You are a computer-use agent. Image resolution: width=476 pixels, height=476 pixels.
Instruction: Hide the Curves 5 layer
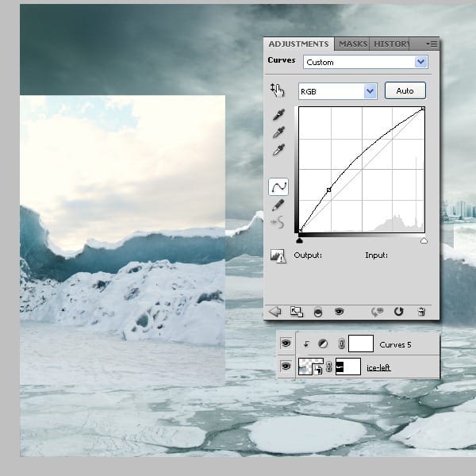(286, 344)
